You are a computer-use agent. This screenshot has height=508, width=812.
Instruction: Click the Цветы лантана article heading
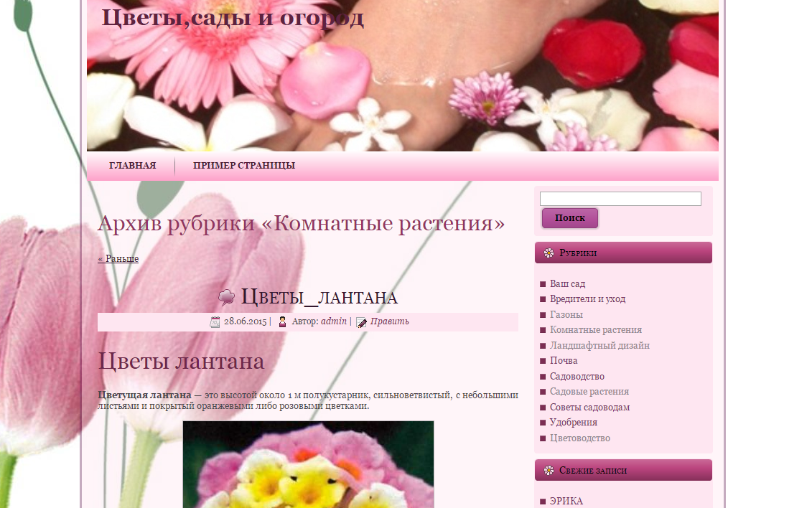[181, 361]
